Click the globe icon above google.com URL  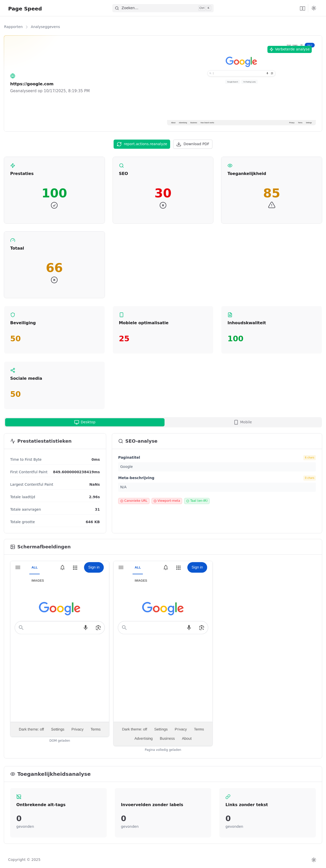coord(13,76)
